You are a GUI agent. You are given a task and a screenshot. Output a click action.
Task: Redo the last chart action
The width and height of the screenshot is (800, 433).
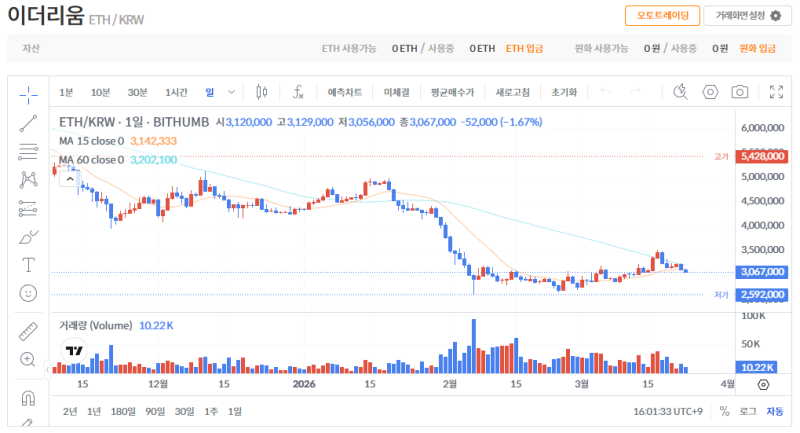[x=635, y=92]
